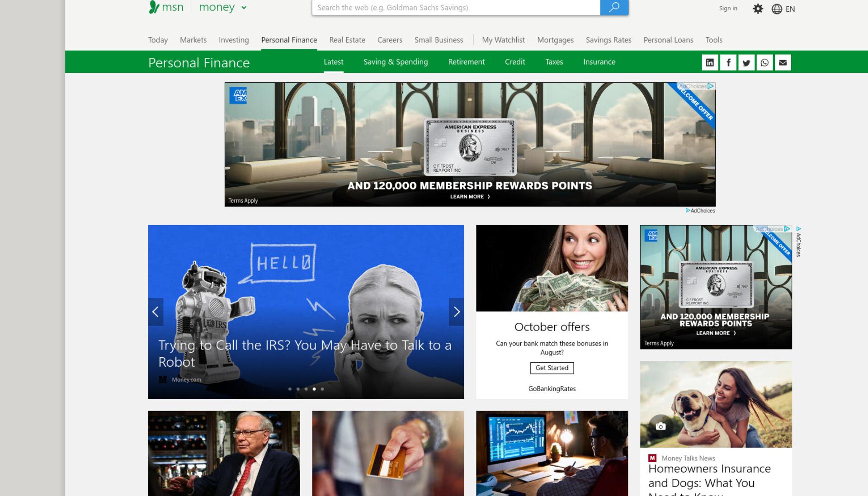Select the first carousel dot
868x496 pixels.
(290, 389)
